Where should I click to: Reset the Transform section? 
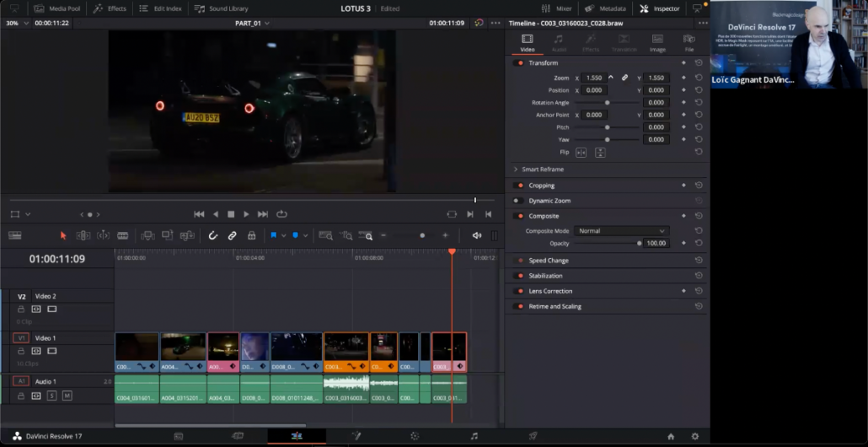(699, 62)
